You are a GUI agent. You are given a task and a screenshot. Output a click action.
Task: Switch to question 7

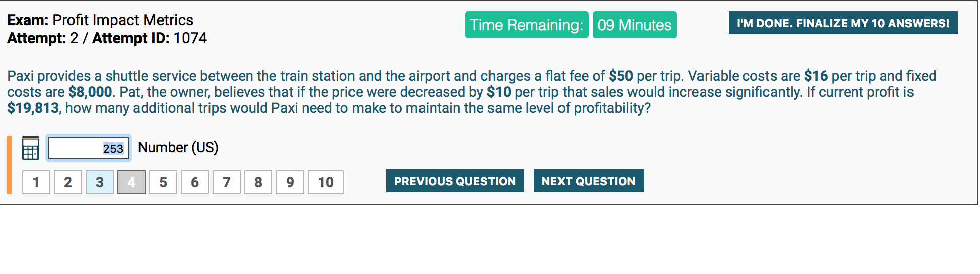(227, 182)
